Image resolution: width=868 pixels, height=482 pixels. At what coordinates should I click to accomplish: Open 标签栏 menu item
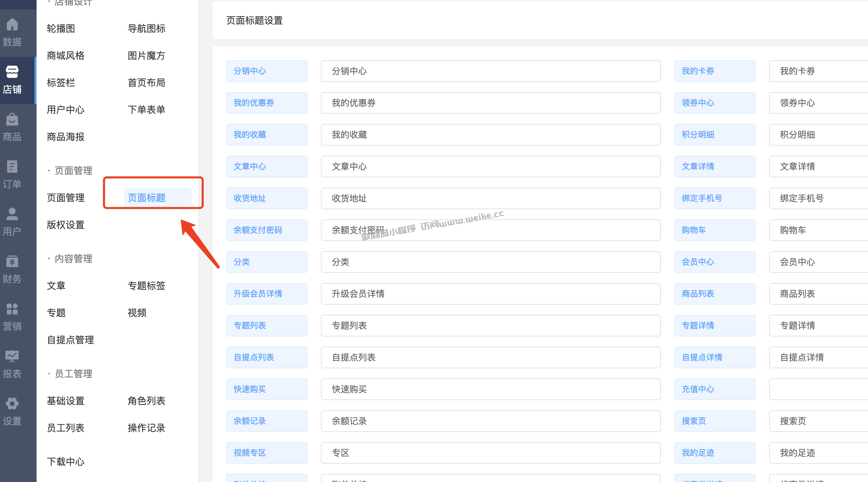61,83
